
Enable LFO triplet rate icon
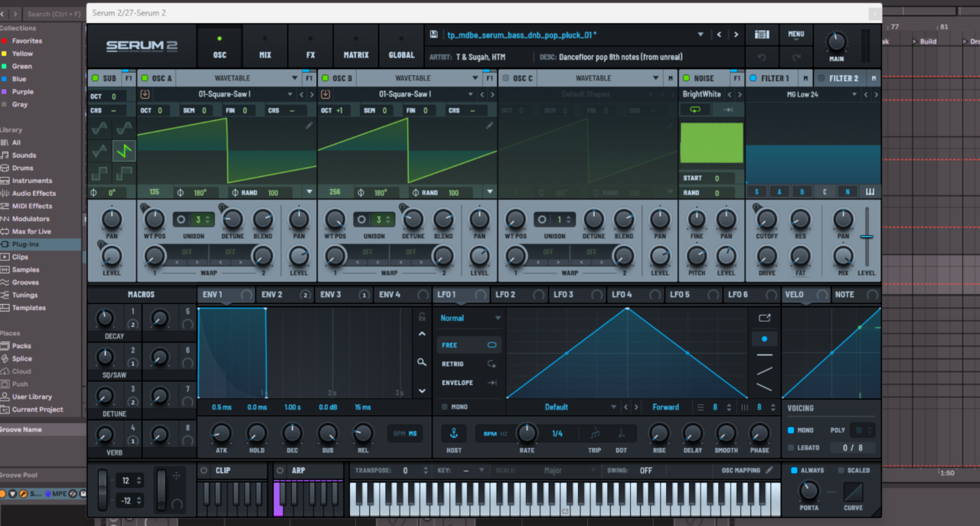595,433
